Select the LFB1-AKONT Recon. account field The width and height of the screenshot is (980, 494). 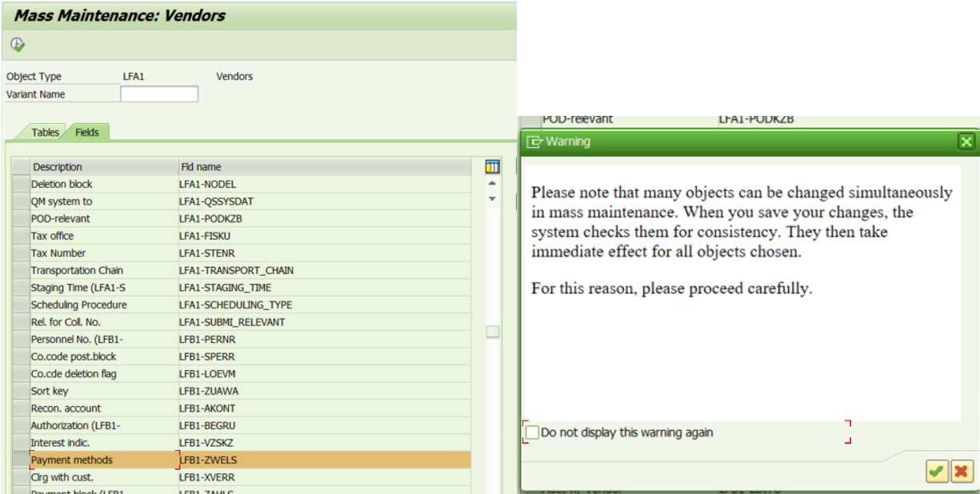tap(208, 408)
